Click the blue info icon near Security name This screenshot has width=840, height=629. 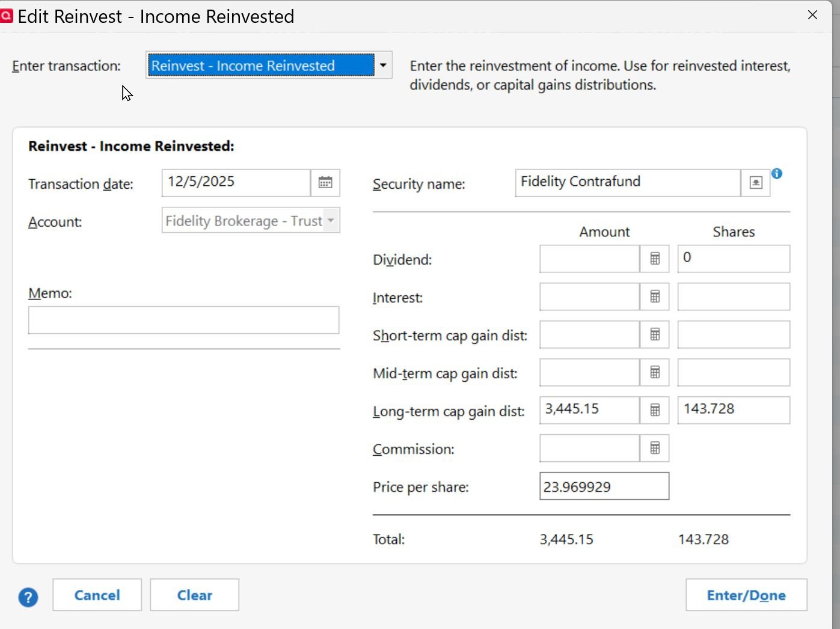(x=777, y=174)
